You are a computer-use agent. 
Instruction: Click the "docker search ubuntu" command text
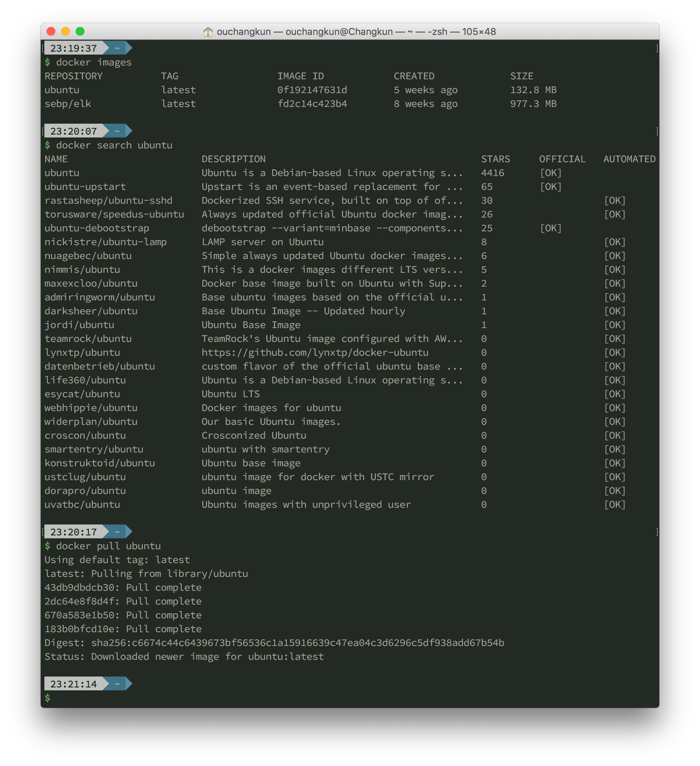114,145
